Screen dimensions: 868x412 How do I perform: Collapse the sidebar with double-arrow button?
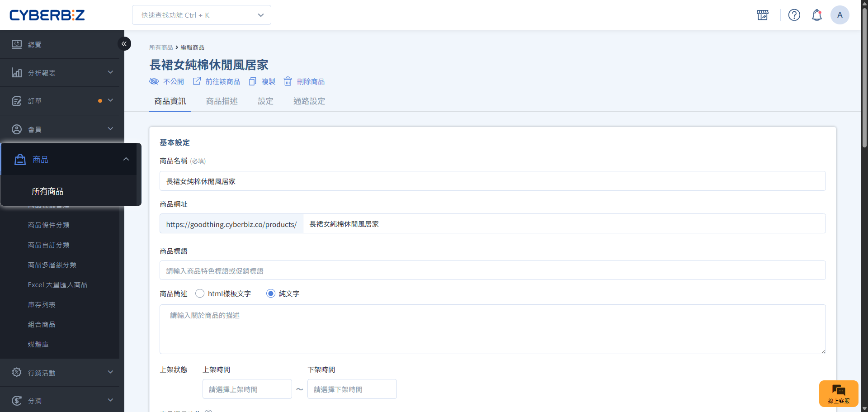(124, 44)
